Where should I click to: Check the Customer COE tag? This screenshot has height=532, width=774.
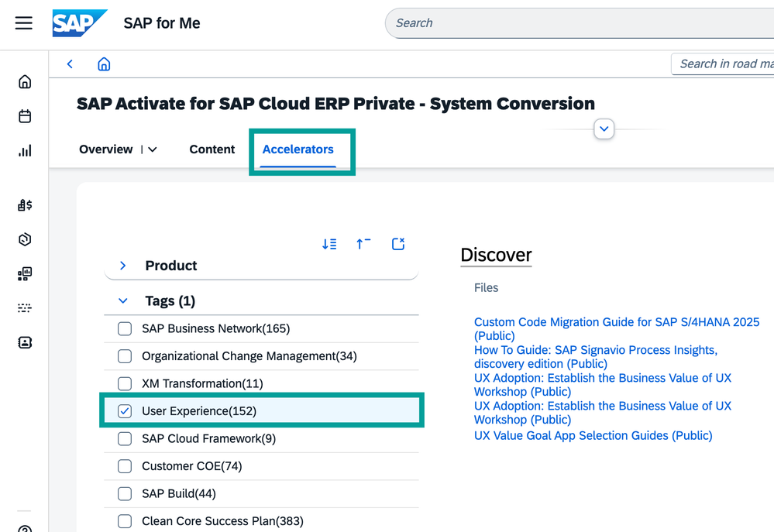(x=125, y=466)
